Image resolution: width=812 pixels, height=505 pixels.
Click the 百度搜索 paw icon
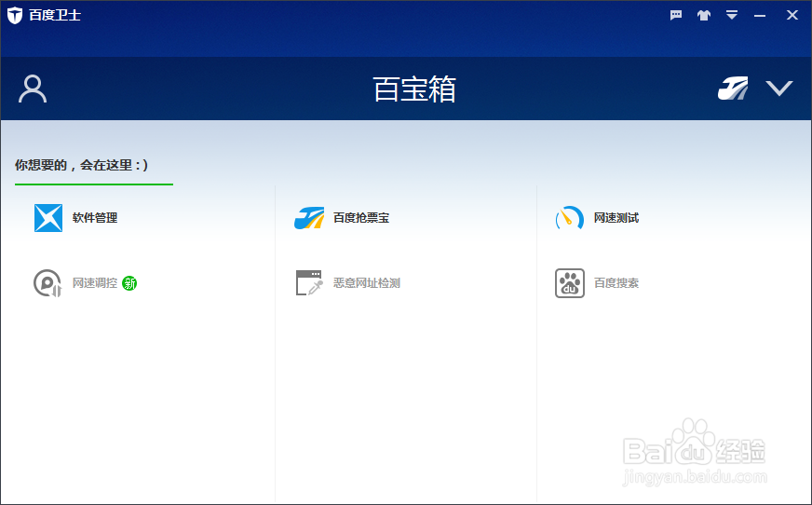pos(570,283)
